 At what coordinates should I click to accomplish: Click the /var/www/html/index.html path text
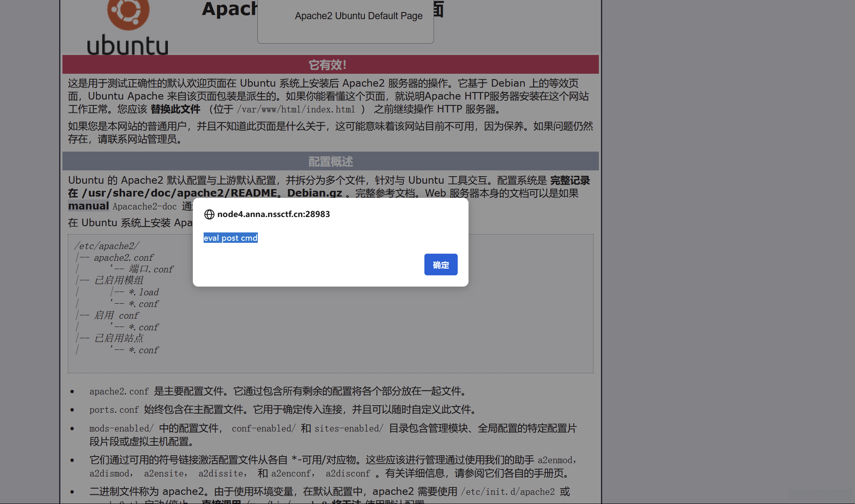point(296,110)
